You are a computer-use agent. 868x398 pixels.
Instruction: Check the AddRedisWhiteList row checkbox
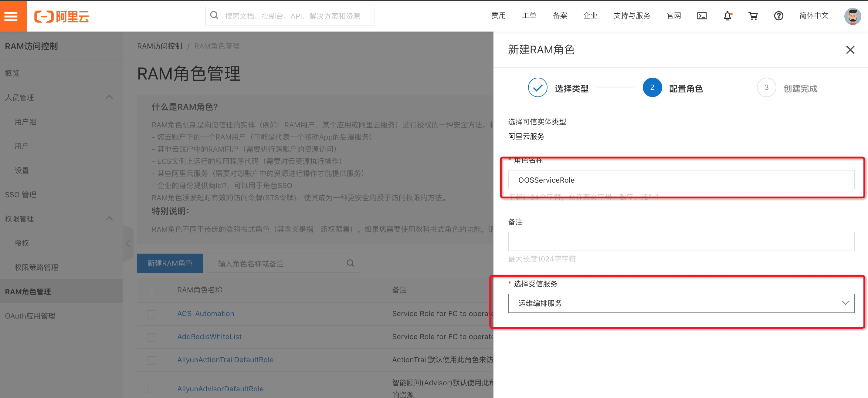(x=151, y=337)
